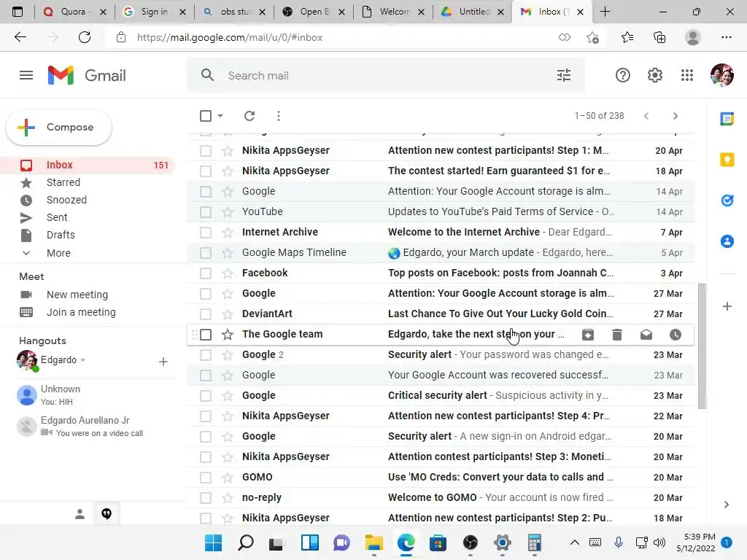Screen dimensions: 747x560
Task: Open Edgardo Hangouts status dropdown
Action: coord(83,360)
